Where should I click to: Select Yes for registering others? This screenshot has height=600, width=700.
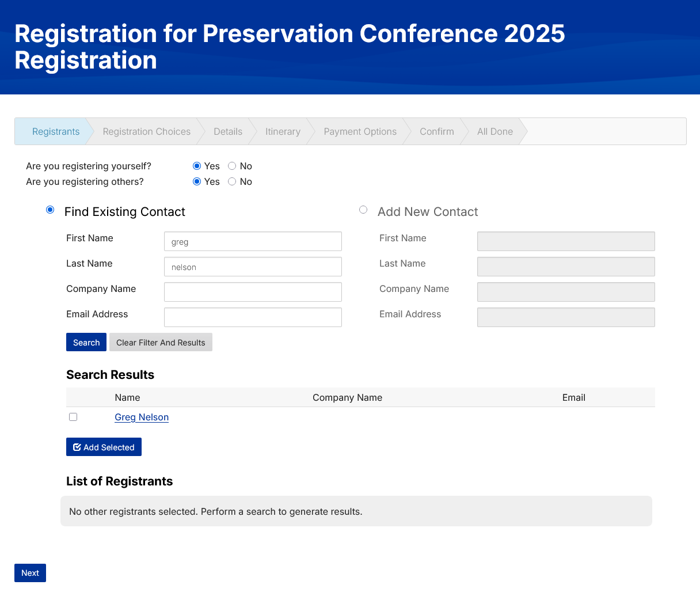(197, 181)
